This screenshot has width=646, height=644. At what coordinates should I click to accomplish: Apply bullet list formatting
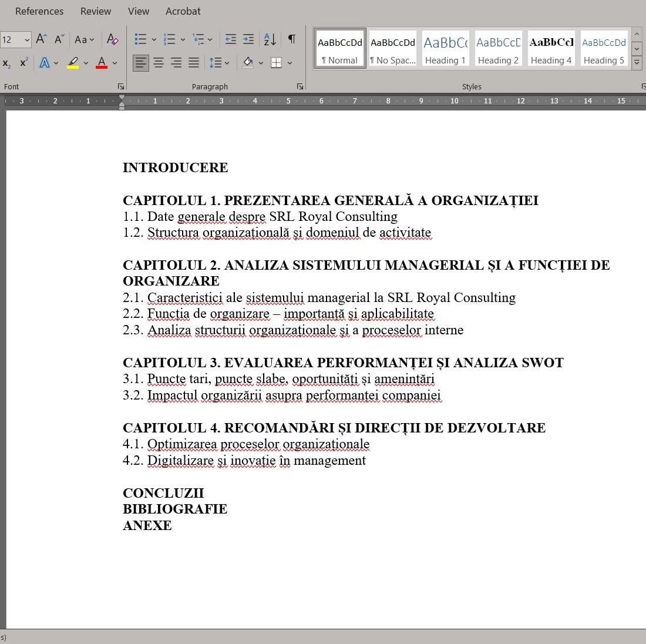[140, 39]
